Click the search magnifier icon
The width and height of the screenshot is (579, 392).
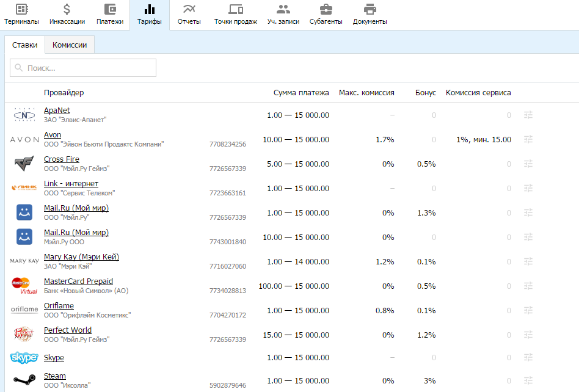pyautogui.click(x=18, y=68)
